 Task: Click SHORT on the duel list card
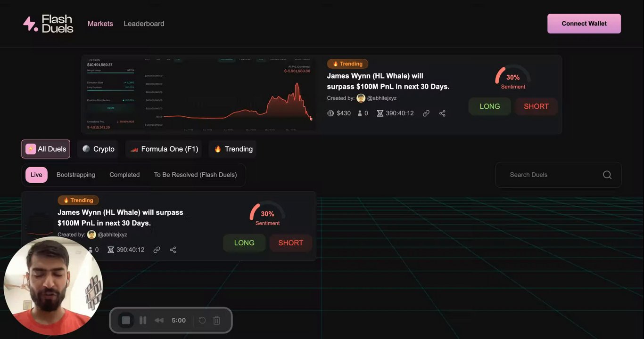click(290, 243)
